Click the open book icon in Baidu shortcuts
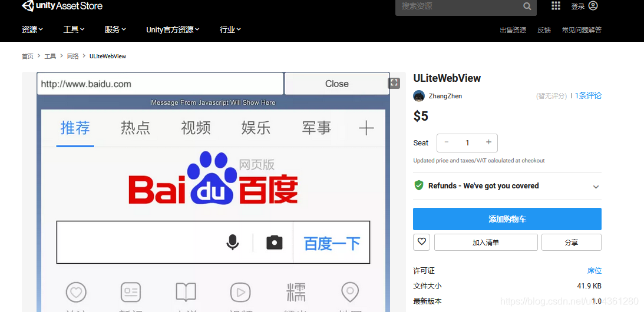644x312 pixels. (x=186, y=293)
